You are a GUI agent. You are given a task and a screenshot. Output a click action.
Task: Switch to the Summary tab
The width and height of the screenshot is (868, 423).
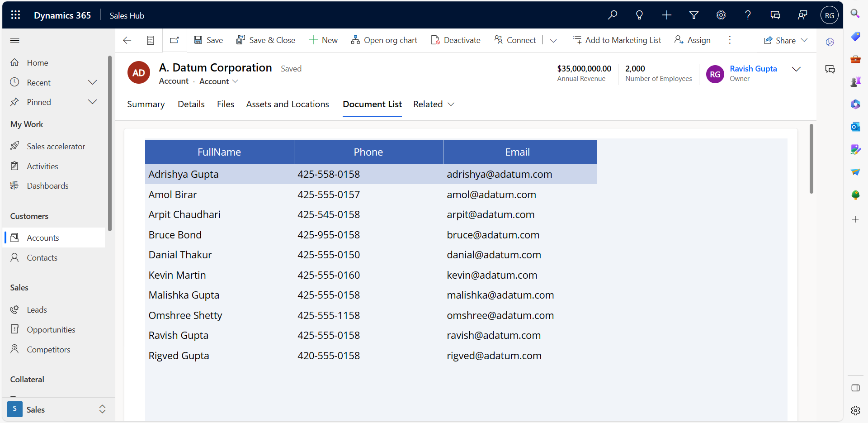pos(146,104)
